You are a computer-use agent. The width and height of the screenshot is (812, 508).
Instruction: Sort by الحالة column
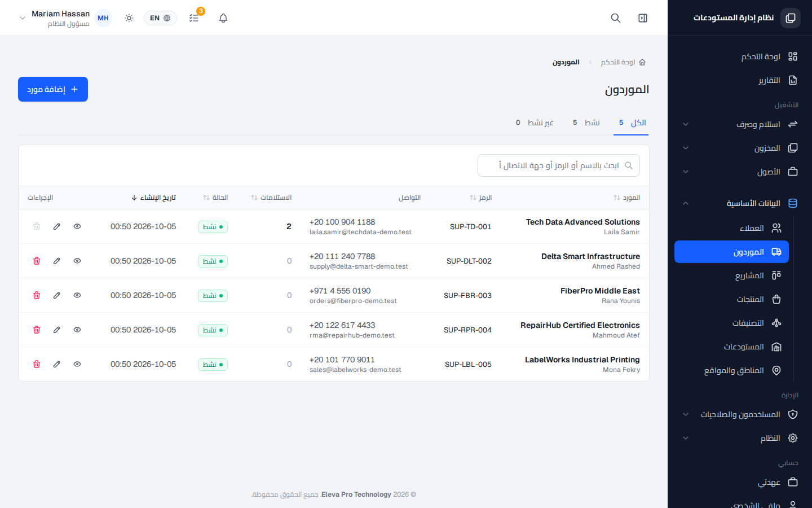[x=215, y=198]
